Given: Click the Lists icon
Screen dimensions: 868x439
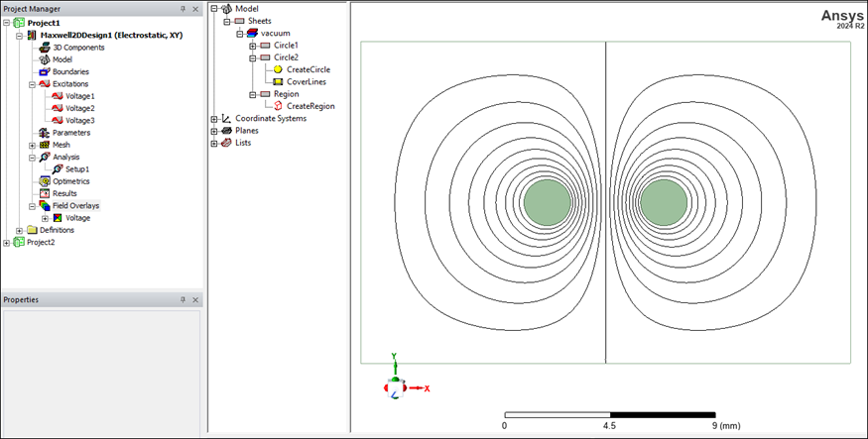Looking at the screenshot, I should pos(226,143).
